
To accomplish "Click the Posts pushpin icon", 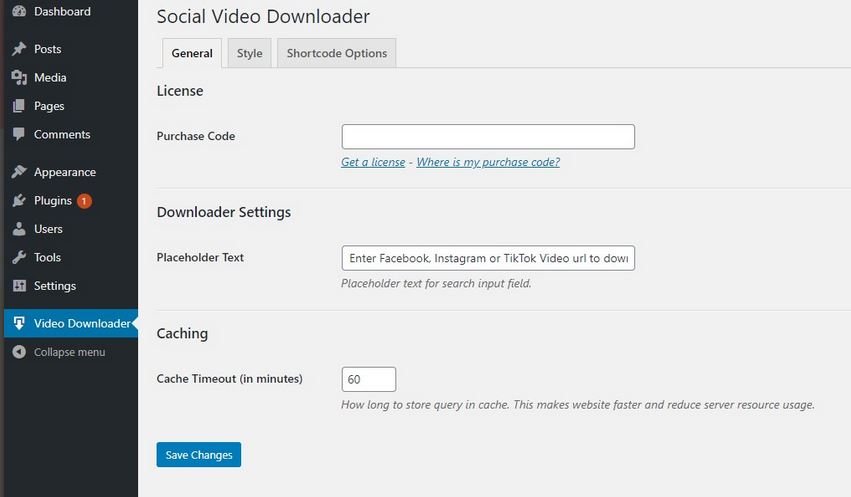I will pos(19,49).
